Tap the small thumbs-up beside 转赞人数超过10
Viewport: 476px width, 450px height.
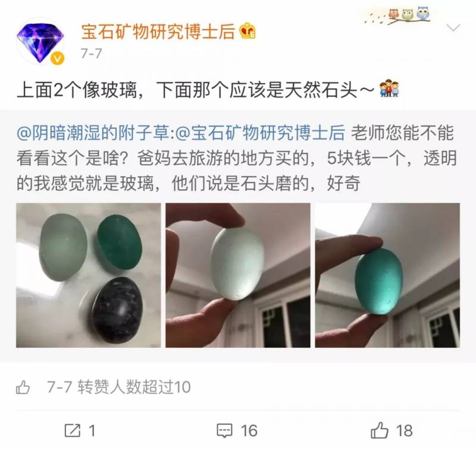click(23, 387)
